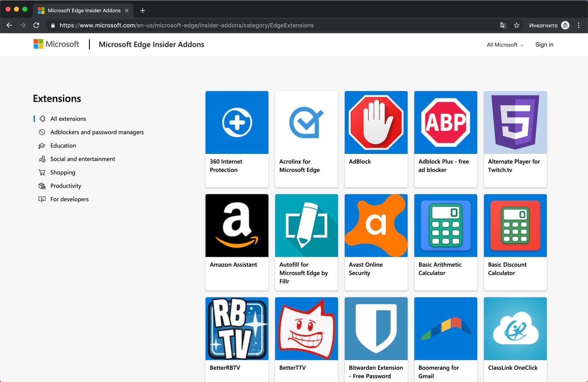Image resolution: width=588 pixels, height=382 pixels.
Task: Select the Avast Online Security icon
Action: (376, 225)
